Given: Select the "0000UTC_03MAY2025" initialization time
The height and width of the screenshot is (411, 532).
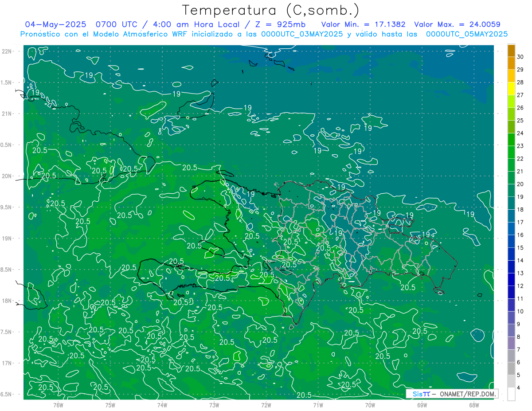Looking at the screenshot, I should (x=302, y=34).
